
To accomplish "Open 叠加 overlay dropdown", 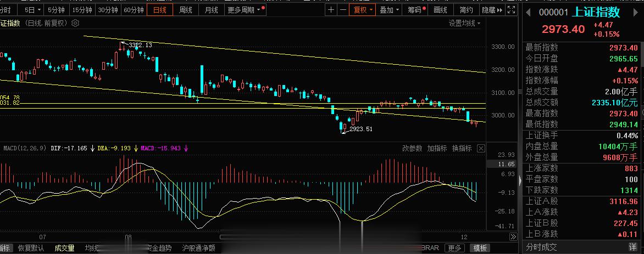I will [x=389, y=10].
